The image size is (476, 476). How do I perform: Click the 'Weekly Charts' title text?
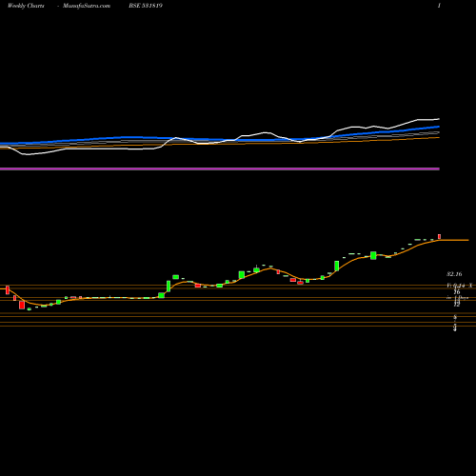pyautogui.click(x=26, y=6)
